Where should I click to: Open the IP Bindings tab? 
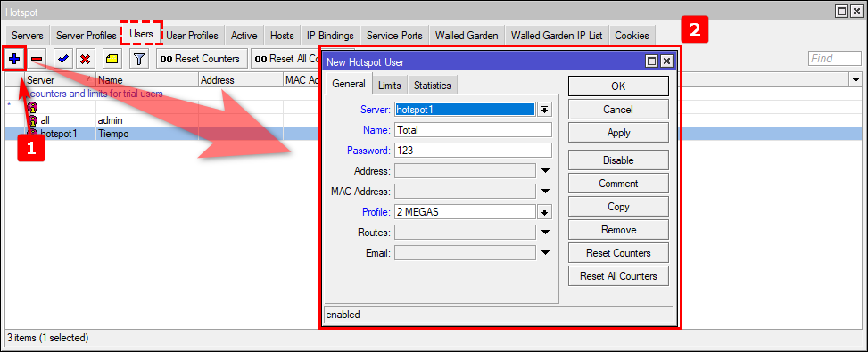pos(330,36)
